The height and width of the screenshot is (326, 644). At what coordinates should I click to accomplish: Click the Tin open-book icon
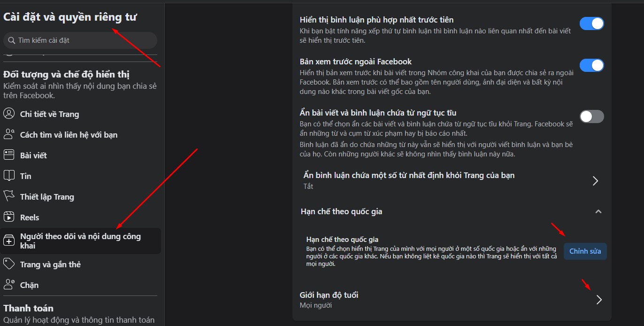[x=9, y=176]
